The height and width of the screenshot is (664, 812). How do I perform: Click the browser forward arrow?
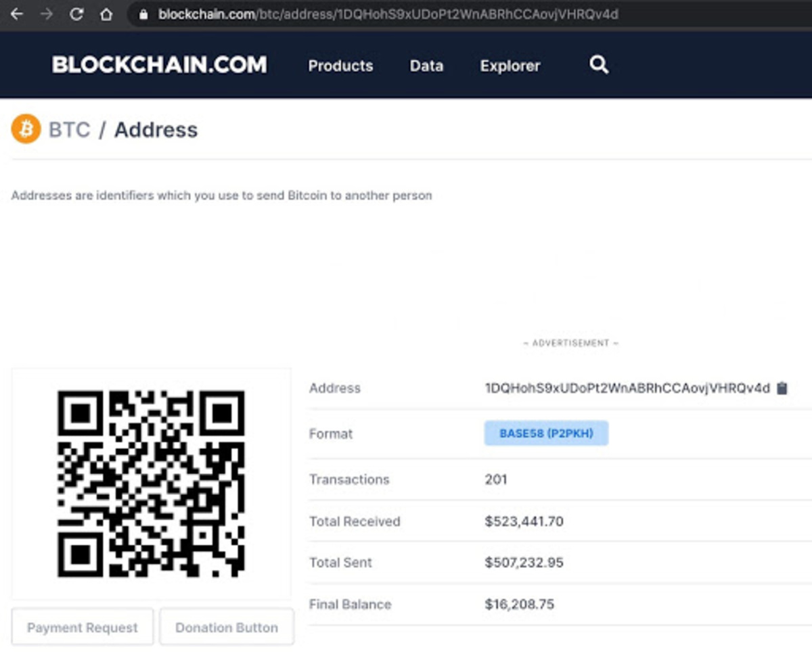pyautogui.click(x=46, y=14)
